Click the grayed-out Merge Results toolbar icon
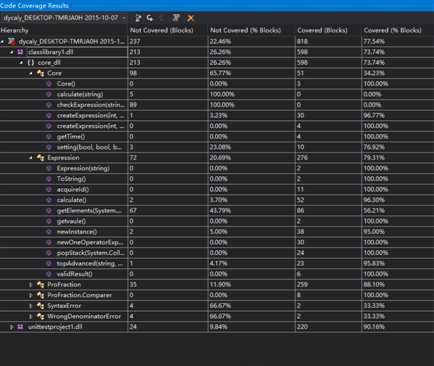 162,18
